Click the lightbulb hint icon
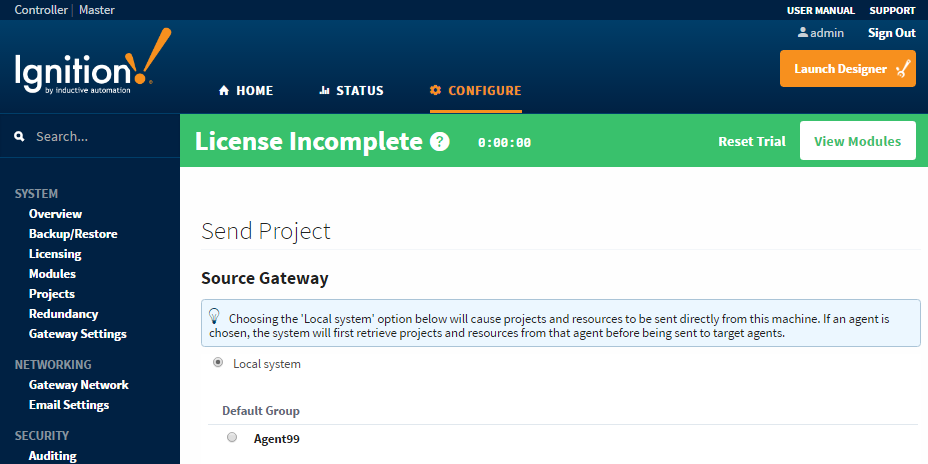The image size is (928, 464). click(214, 316)
